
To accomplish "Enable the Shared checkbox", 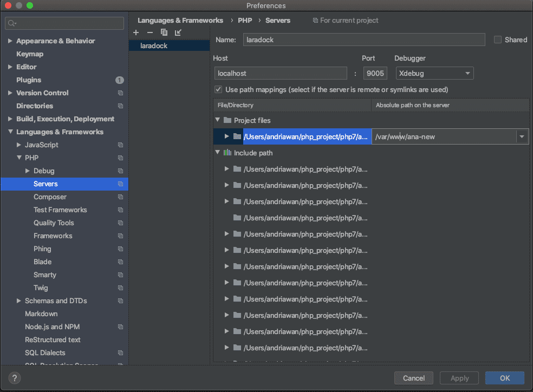I will click(498, 40).
